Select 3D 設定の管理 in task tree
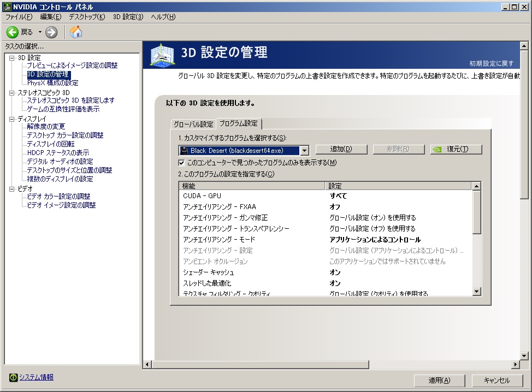Screen dimensions: 532x392 [x=49, y=74]
